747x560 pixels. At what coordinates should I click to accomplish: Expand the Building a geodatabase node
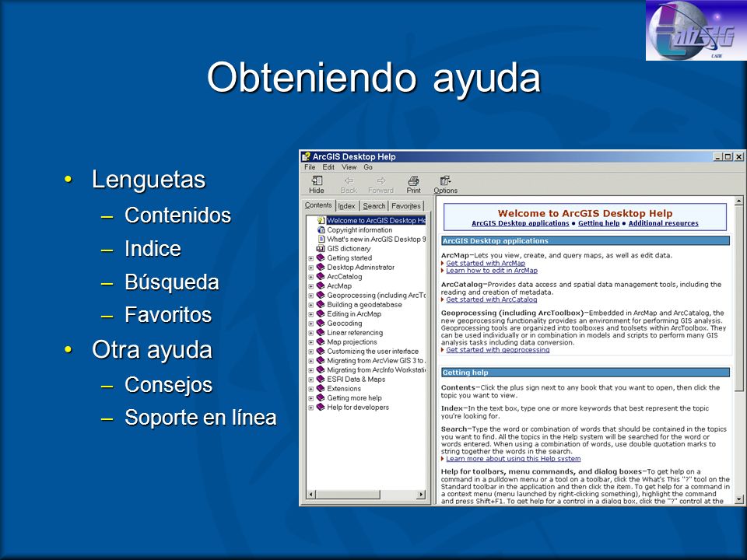(x=310, y=305)
